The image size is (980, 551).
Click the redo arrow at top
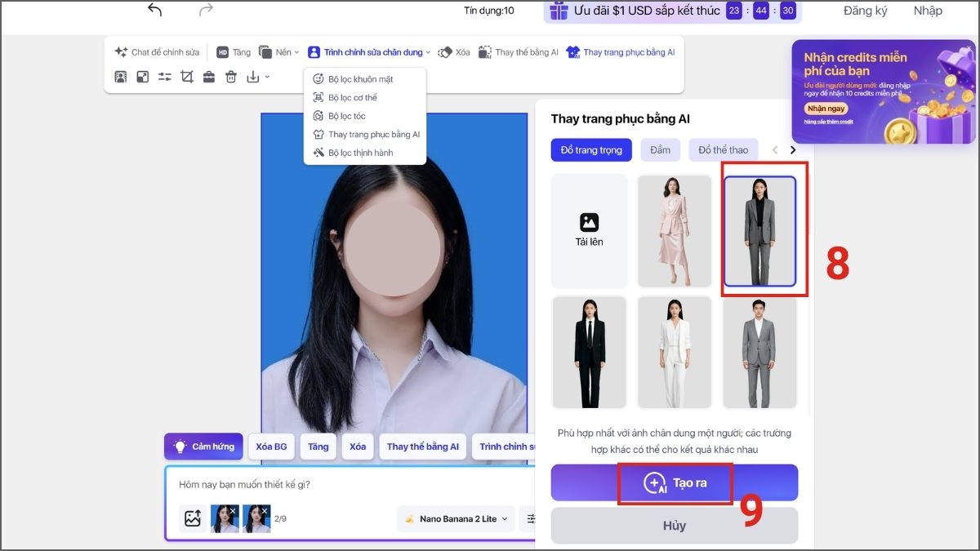tap(206, 10)
